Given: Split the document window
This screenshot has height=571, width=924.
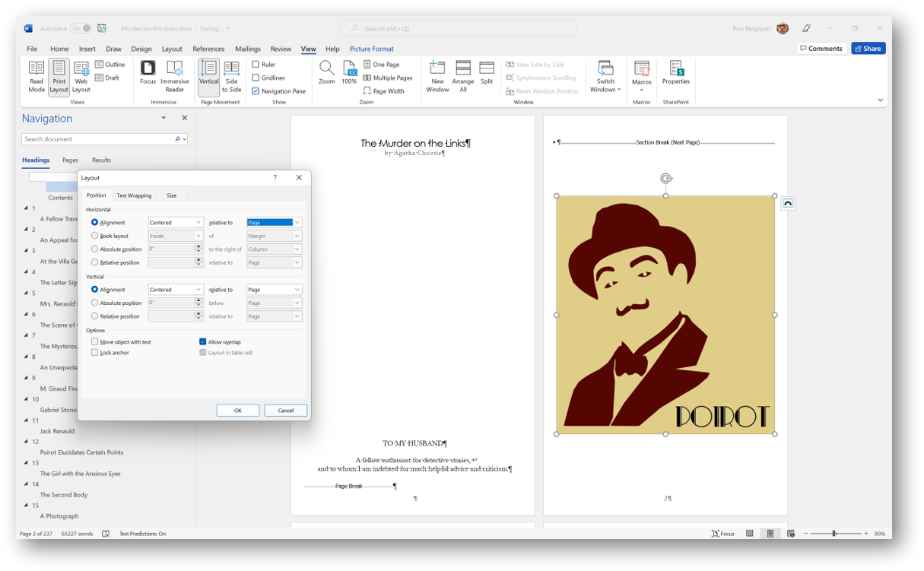Looking at the screenshot, I should click(x=487, y=73).
